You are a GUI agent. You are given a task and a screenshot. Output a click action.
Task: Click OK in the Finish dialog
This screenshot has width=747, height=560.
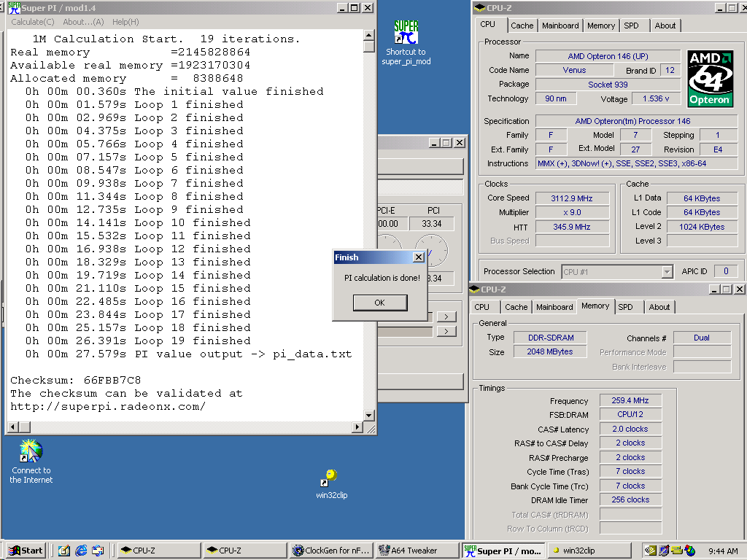379,303
